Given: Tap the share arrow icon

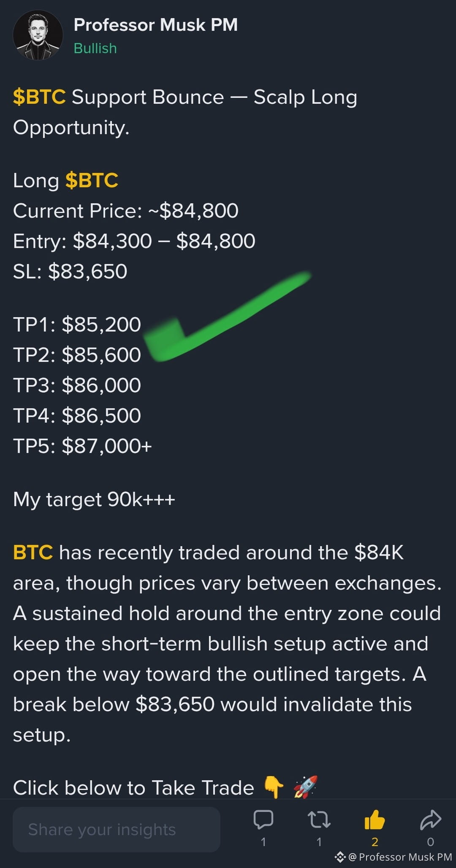Looking at the screenshot, I should pyautogui.click(x=431, y=820).
